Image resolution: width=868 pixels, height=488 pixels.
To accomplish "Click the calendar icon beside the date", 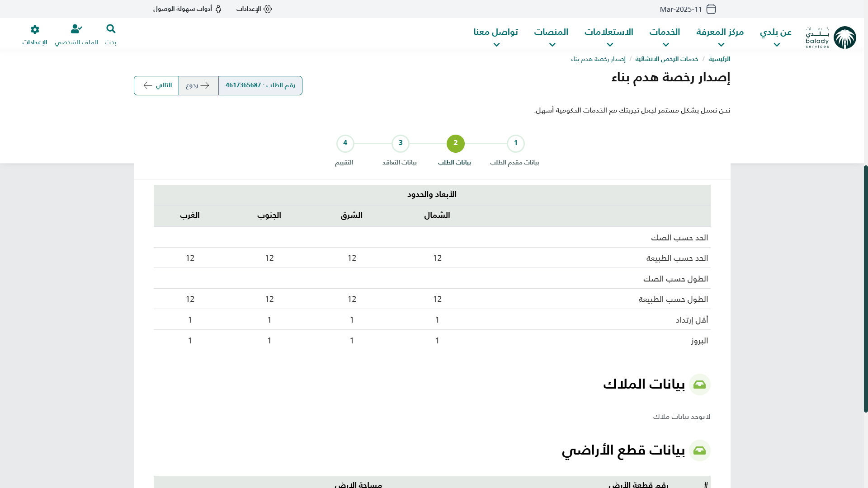I will point(711,9).
